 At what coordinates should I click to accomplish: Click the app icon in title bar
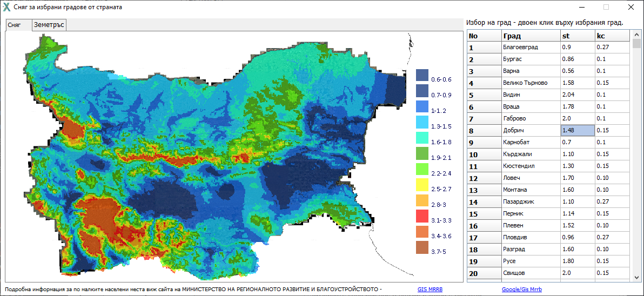[6, 7]
